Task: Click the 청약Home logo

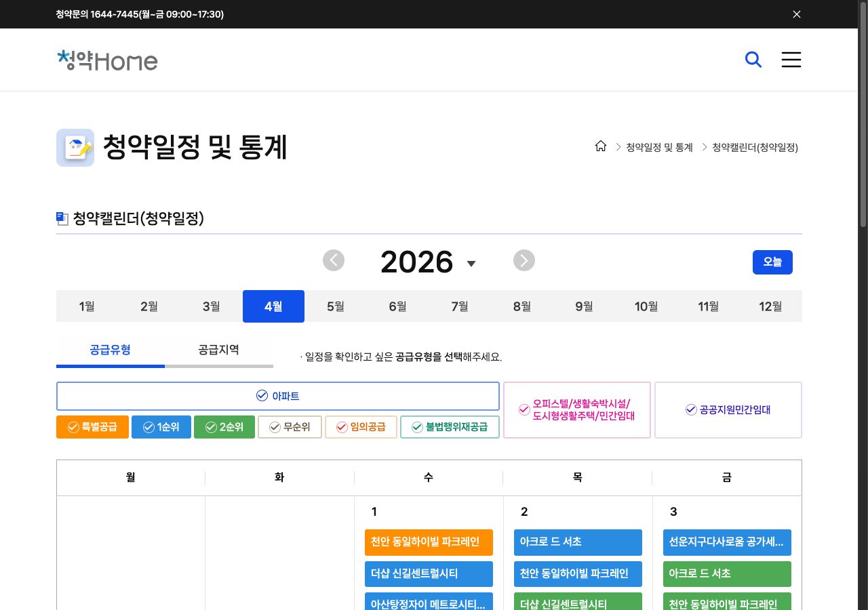Action: (x=107, y=60)
